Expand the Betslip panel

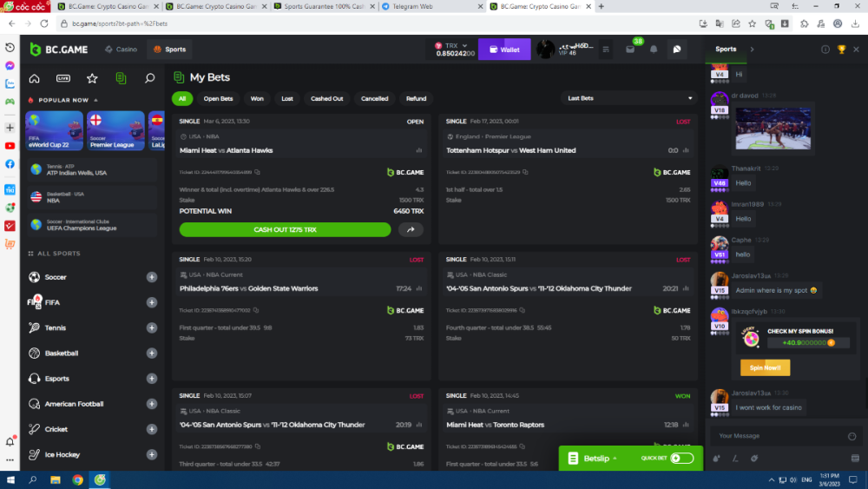point(596,458)
